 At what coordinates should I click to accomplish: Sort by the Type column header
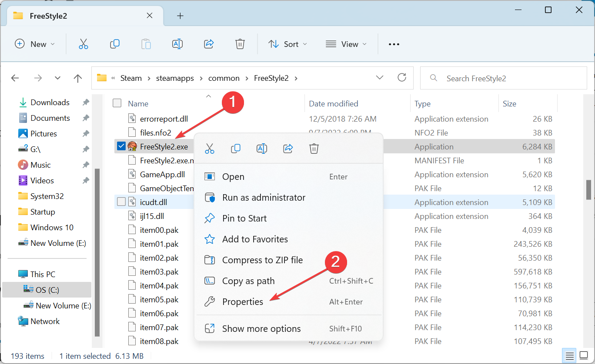422,104
